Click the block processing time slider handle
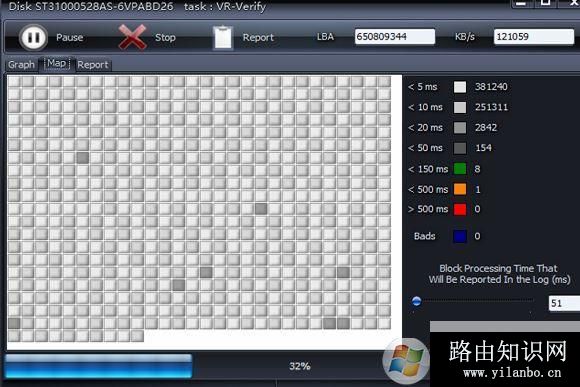Image resolution: width=580 pixels, height=387 pixels. tap(417, 302)
